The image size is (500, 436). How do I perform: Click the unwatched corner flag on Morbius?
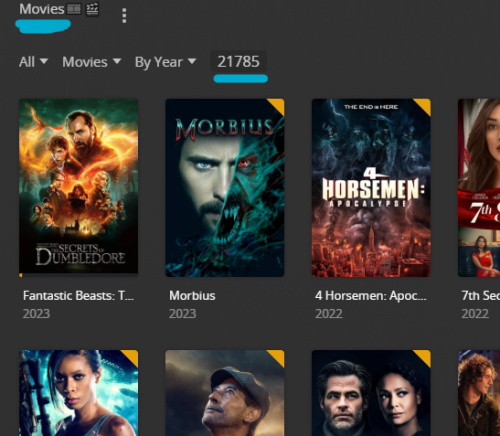[277, 105]
